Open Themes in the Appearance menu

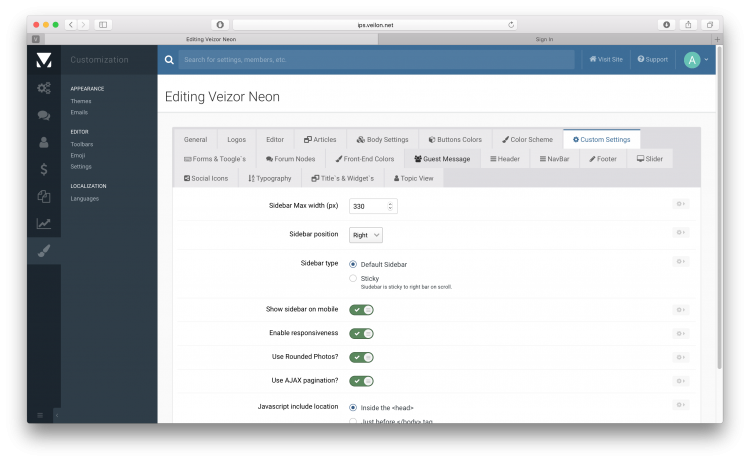point(81,101)
